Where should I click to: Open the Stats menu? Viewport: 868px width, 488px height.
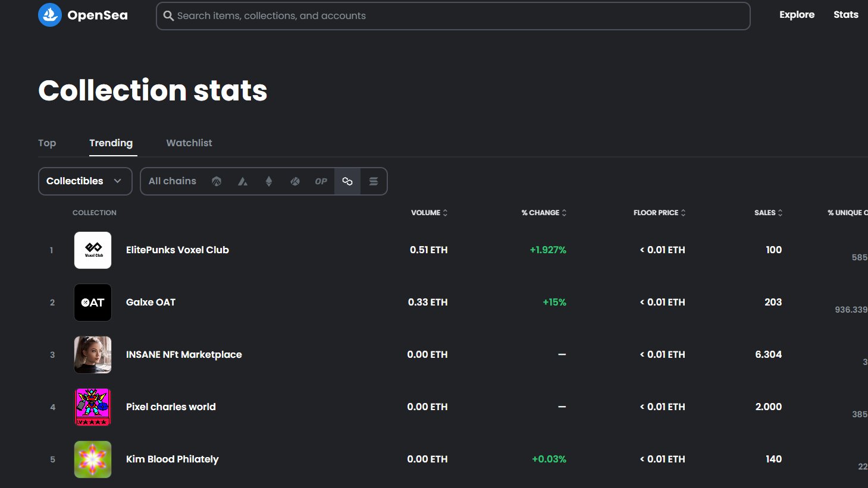[x=846, y=15]
